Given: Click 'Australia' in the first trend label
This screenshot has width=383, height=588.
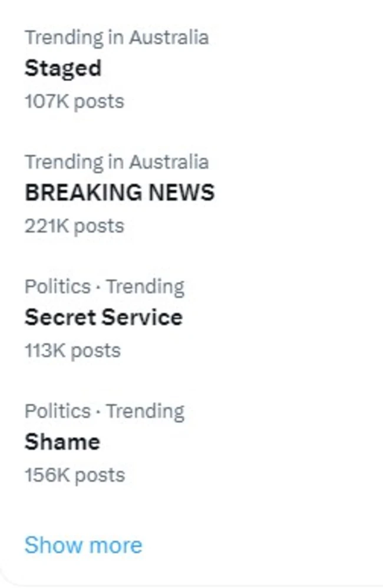Looking at the screenshot, I should pos(169,38).
